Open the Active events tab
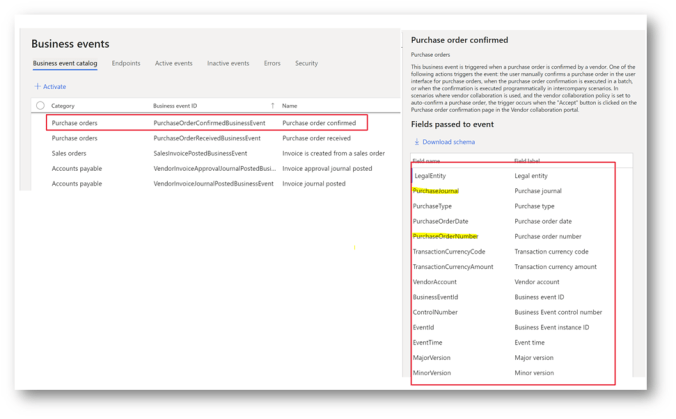This screenshot has height=419, width=676. click(173, 63)
